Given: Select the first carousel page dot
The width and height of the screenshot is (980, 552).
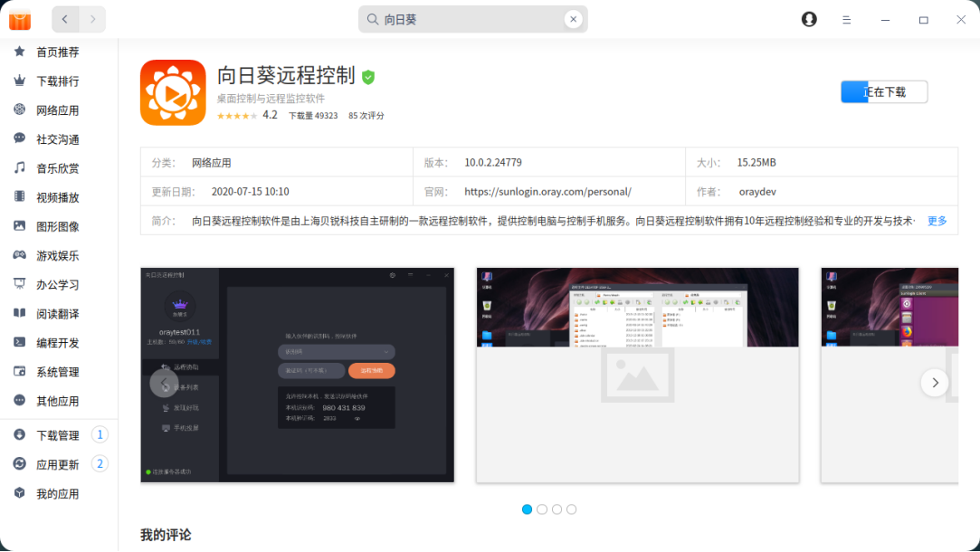Looking at the screenshot, I should pos(527,509).
